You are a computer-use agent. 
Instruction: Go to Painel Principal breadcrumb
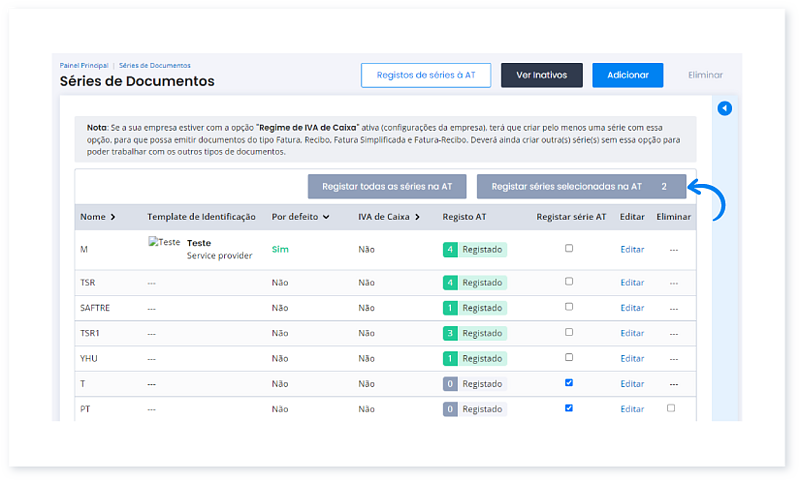click(84, 65)
